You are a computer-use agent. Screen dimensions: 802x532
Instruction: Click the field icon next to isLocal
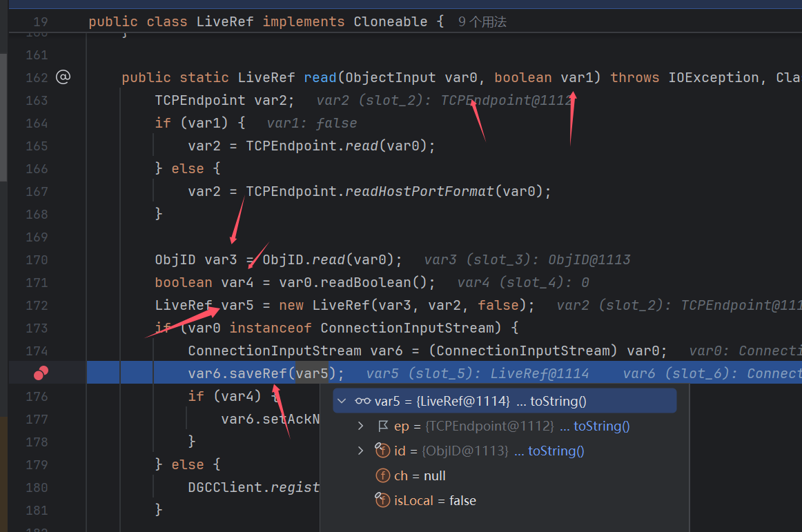382,500
